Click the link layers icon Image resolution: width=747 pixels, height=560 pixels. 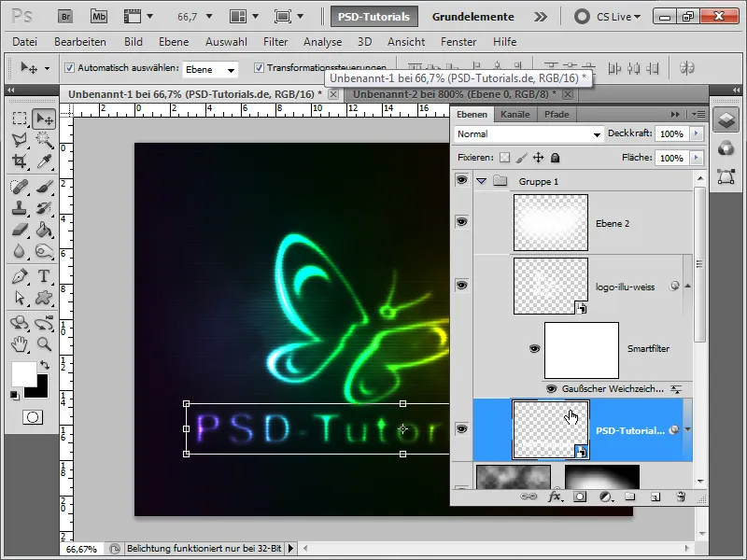click(x=528, y=497)
